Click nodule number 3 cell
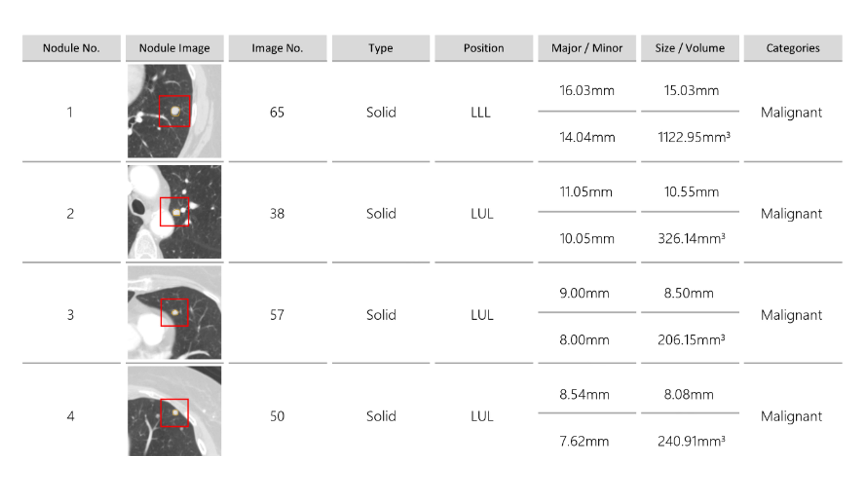The image size is (868, 488). [x=70, y=315]
